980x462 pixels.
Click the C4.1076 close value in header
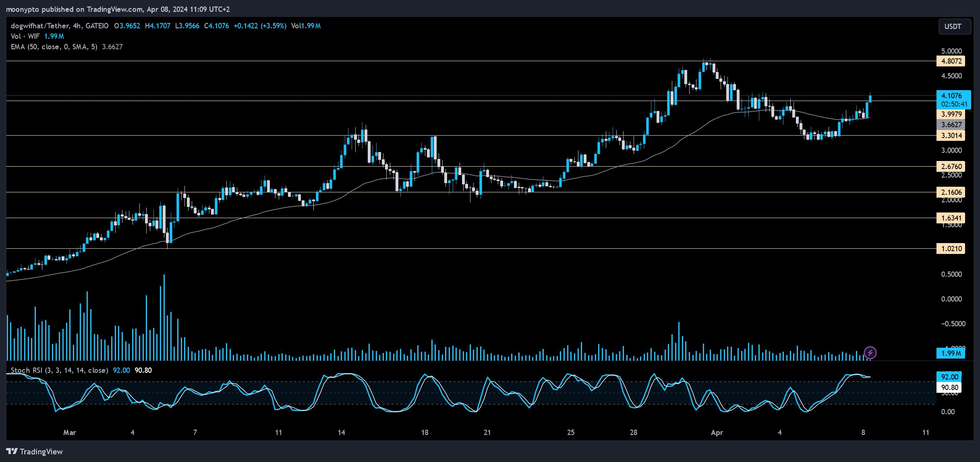coord(217,26)
